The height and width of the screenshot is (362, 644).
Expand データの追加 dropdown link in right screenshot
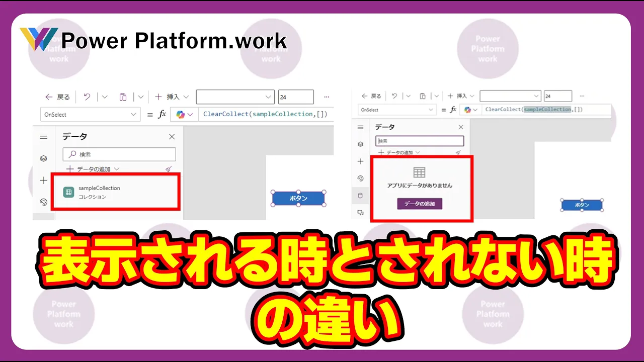pos(399,152)
